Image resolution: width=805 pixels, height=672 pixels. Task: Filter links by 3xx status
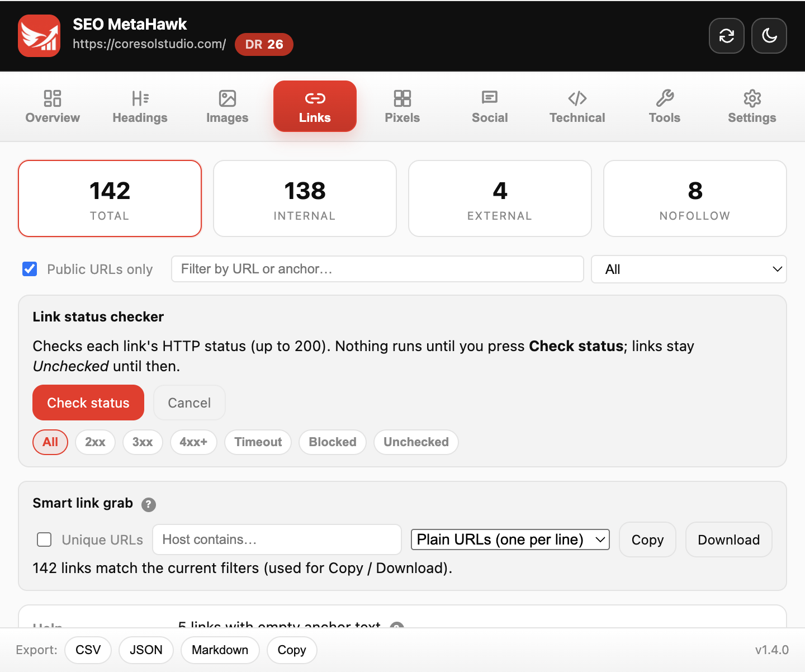pos(143,442)
